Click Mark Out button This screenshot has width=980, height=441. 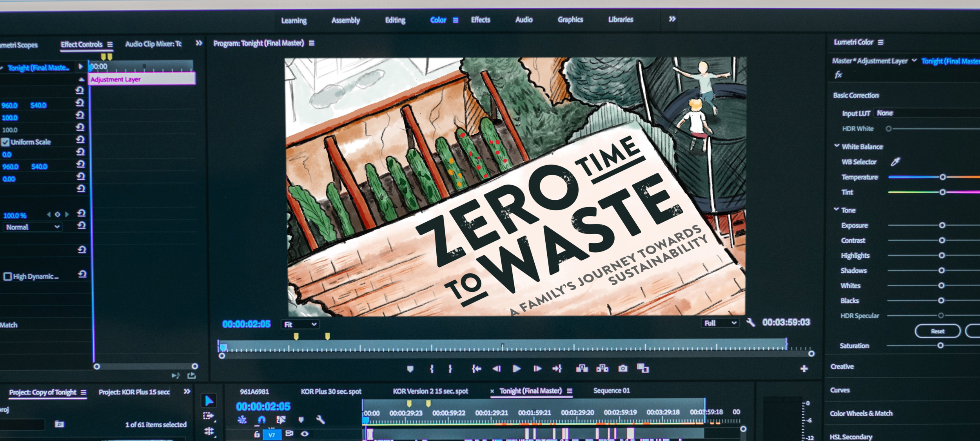coord(450,369)
